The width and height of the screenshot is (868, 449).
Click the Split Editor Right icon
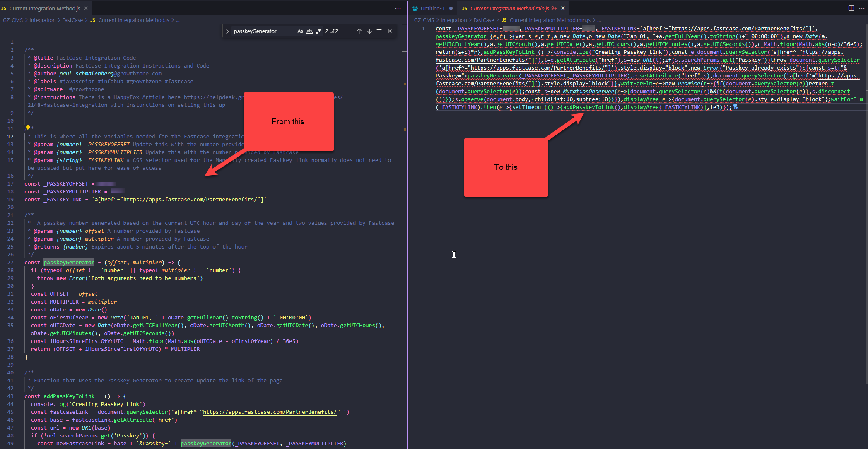[x=851, y=8]
